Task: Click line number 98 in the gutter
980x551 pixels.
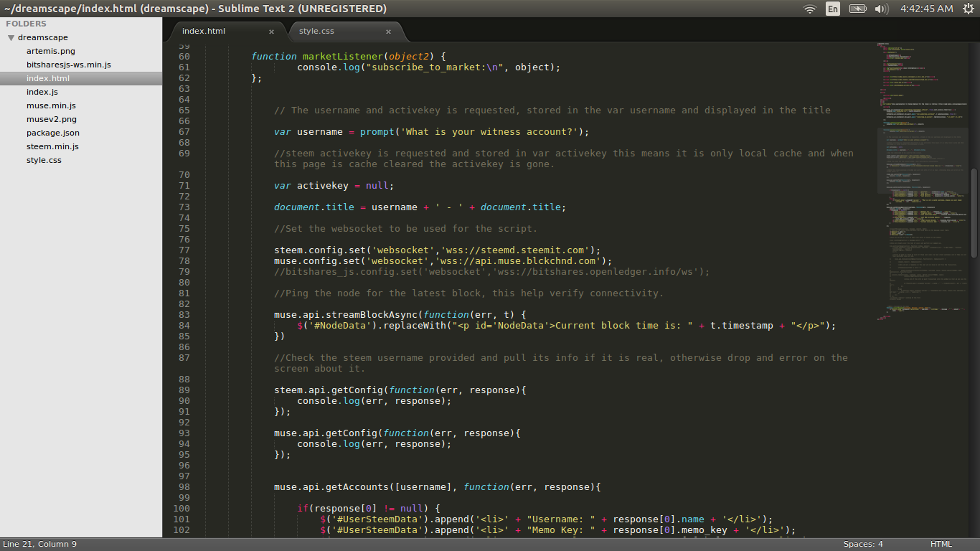Action: point(184,487)
